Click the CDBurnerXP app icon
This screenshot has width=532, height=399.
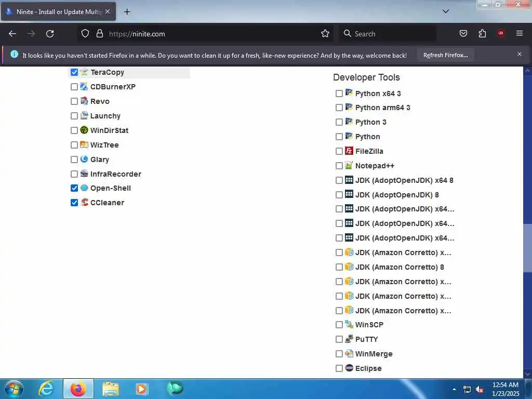(x=84, y=87)
